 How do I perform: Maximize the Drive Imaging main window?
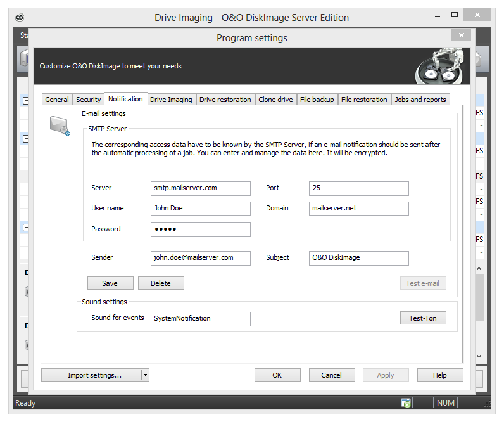coord(455,15)
